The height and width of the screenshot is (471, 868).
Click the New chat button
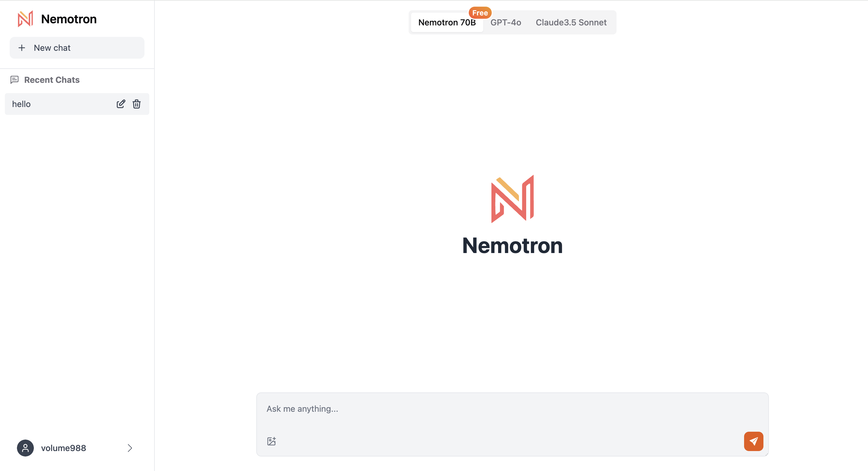point(77,47)
